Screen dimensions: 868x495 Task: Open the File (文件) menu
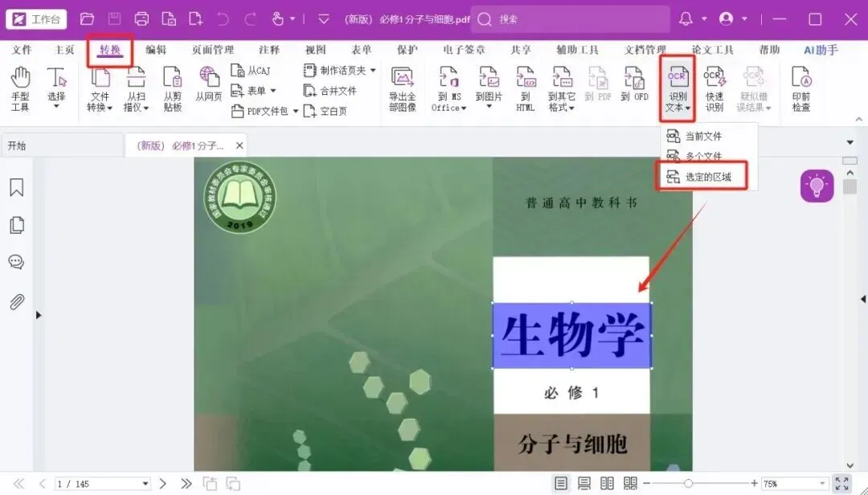[23, 50]
